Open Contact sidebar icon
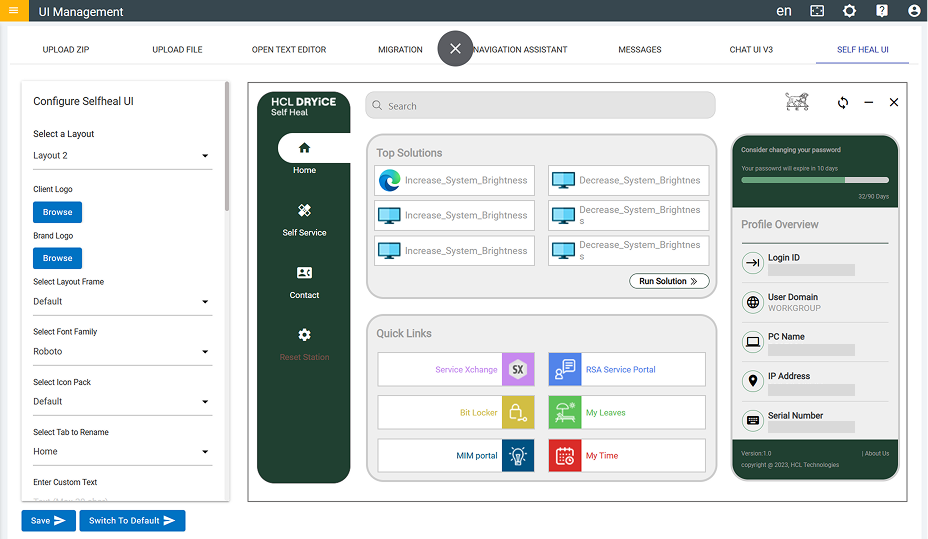Image resolution: width=928 pixels, height=539 pixels. [304, 273]
